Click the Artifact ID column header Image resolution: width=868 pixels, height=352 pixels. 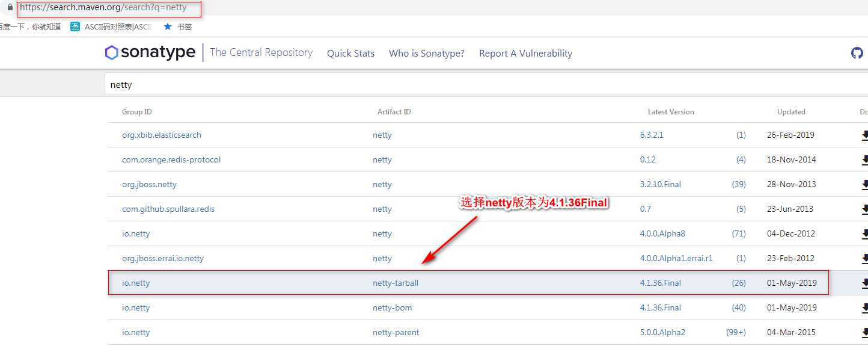point(394,112)
